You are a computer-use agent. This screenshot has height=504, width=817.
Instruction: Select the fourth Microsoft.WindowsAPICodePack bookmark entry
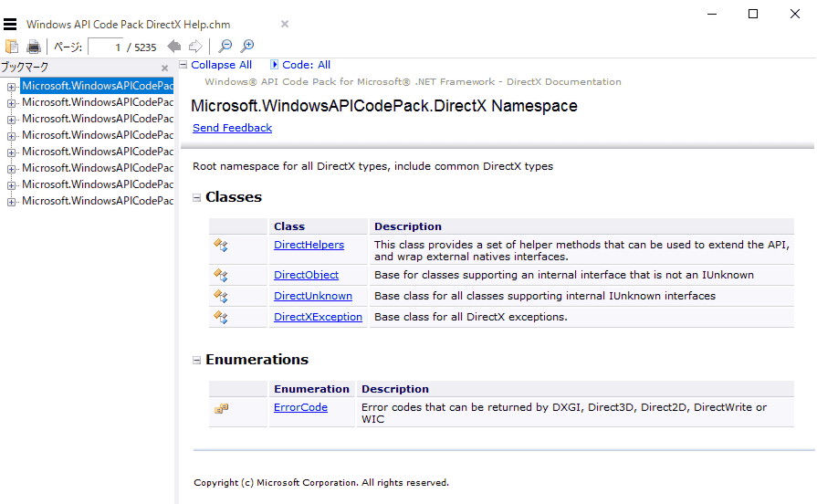coord(98,135)
